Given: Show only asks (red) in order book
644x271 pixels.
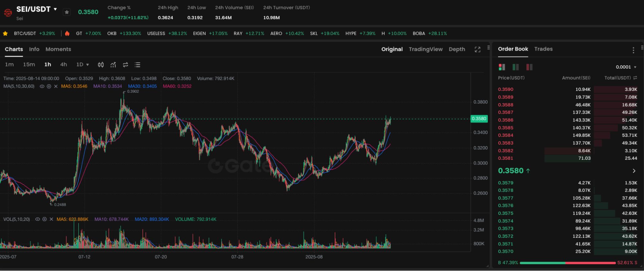Looking at the screenshot, I should [x=529, y=67].
